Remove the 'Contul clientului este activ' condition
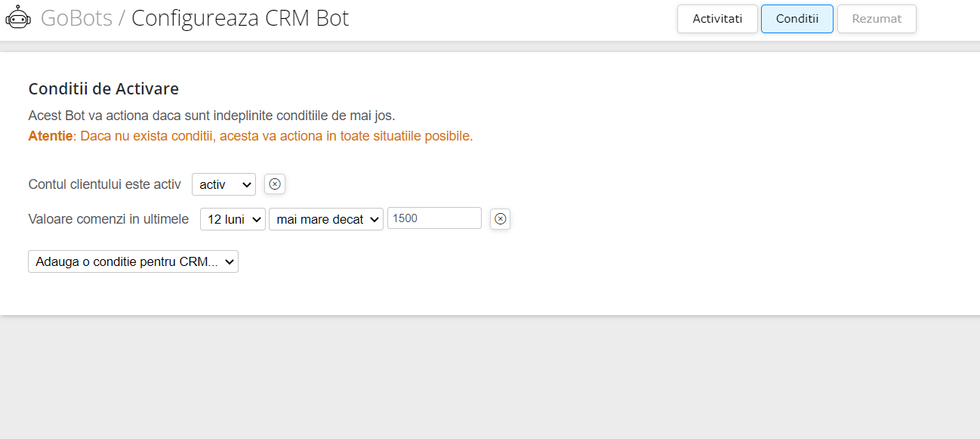980x439 pixels. click(275, 184)
